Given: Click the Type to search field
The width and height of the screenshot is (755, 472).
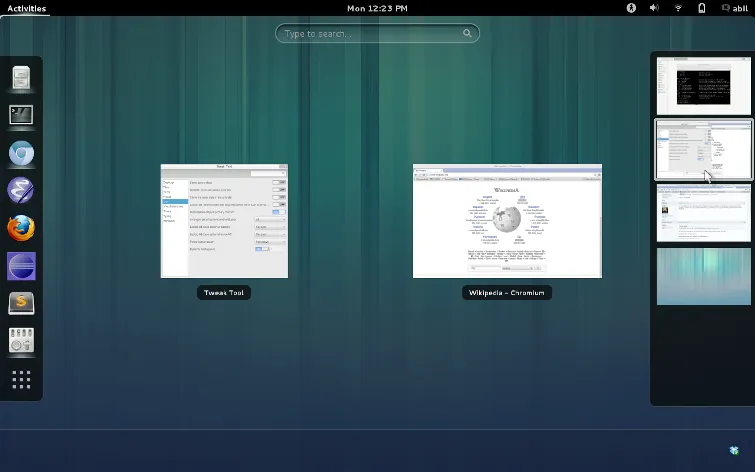Looking at the screenshot, I should coord(377,34).
